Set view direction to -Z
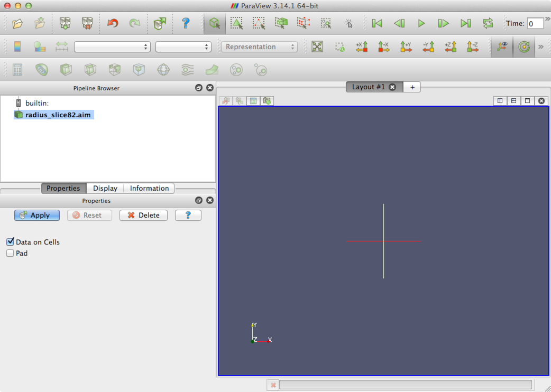The width and height of the screenshot is (551, 392). pos(473,46)
